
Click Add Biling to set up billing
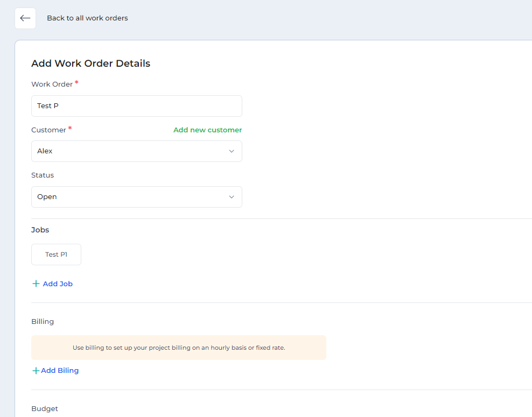(x=59, y=370)
